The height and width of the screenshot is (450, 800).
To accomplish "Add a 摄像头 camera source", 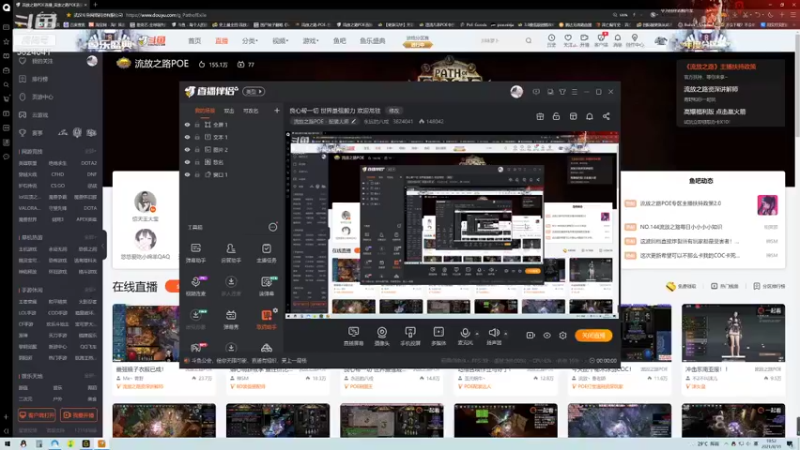I will 382,336.
